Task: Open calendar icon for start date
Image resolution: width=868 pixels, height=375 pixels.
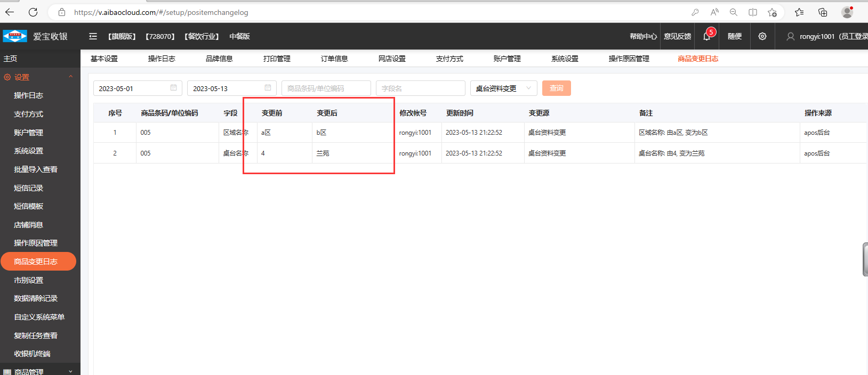Action: pos(174,88)
